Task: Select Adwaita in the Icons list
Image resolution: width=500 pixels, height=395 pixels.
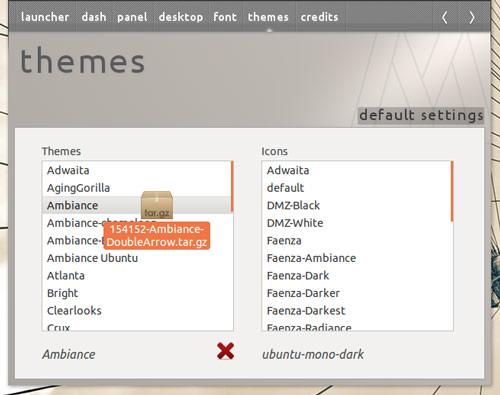Action: [x=356, y=170]
